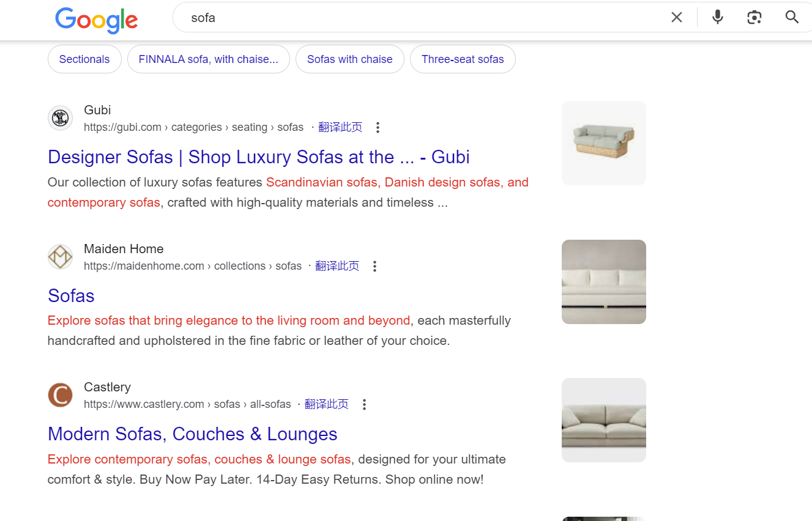The width and height of the screenshot is (812, 521).
Task: Open Designer Sofas Gubi result title
Action: (x=258, y=157)
